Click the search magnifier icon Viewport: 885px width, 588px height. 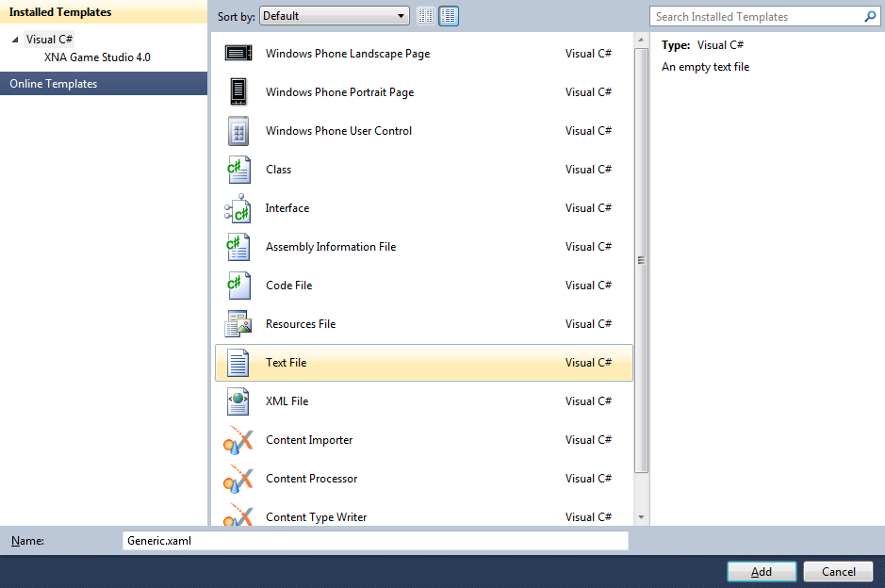click(x=870, y=16)
